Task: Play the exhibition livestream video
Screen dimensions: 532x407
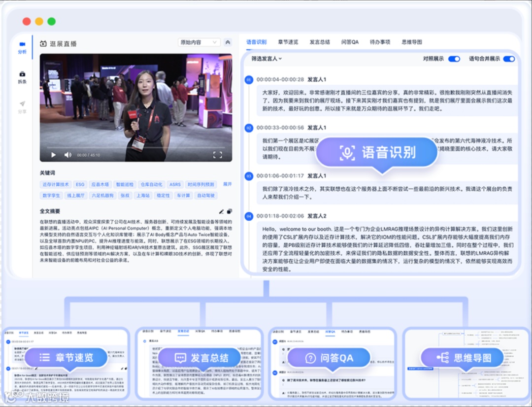Action: (53, 155)
